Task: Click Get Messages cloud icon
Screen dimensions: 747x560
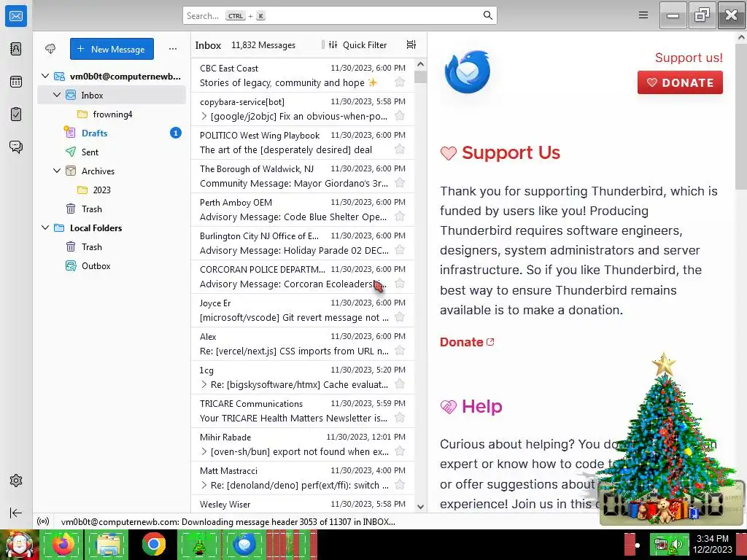Action: (50, 49)
